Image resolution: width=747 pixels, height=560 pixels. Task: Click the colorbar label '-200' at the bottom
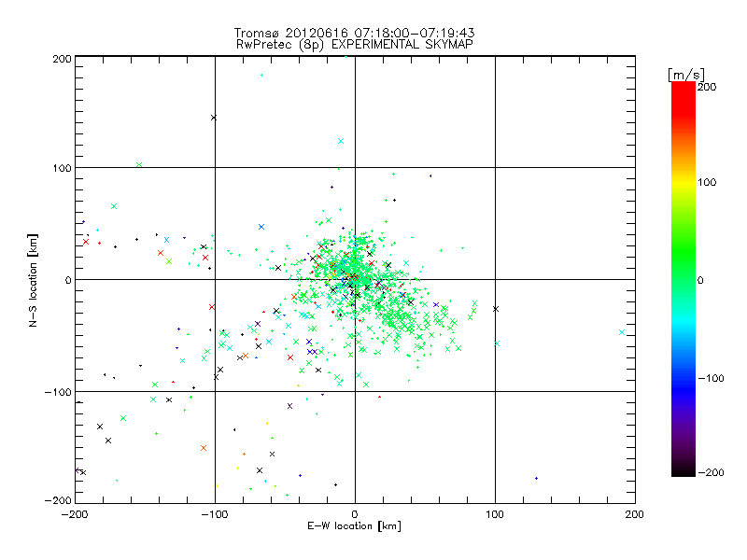711,472
